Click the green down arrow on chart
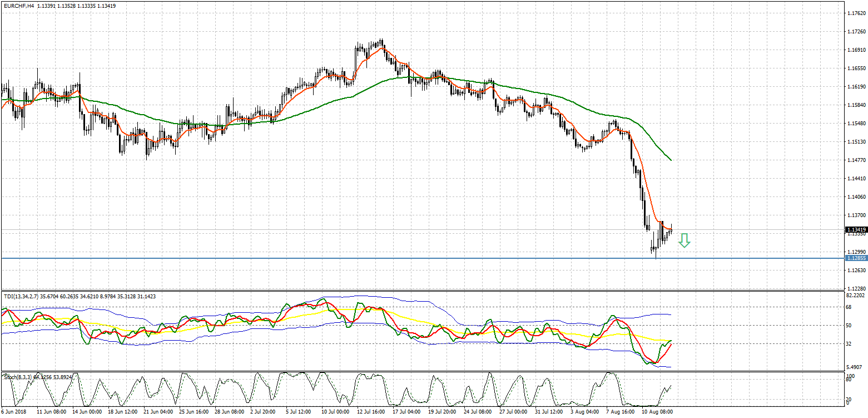The image size is (868, 418). (x=685, y=240)
